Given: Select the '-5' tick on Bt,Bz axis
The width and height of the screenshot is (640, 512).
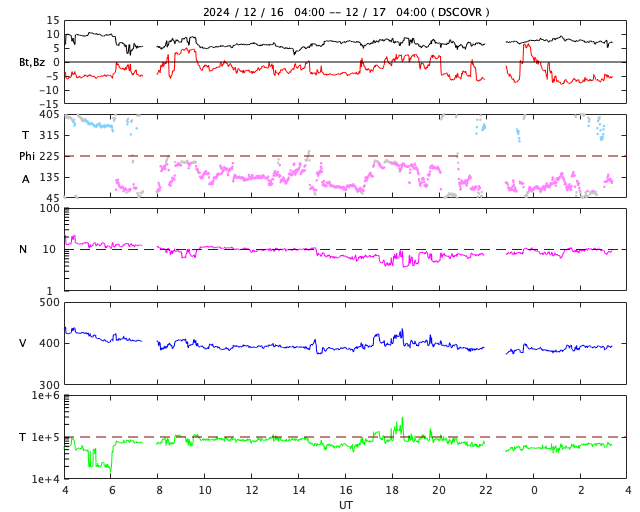Looking at the screenshot, I should (x=52, y=76).
